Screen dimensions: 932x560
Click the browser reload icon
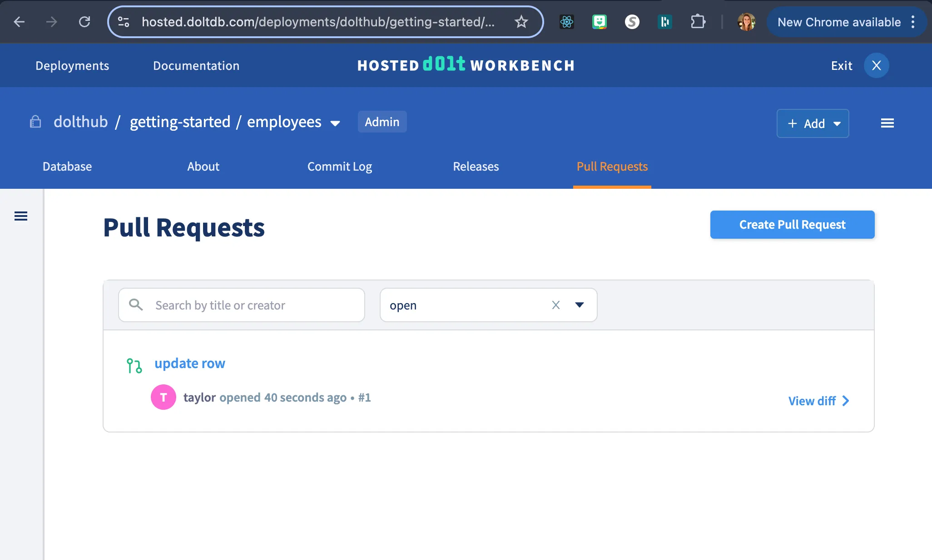84,22
